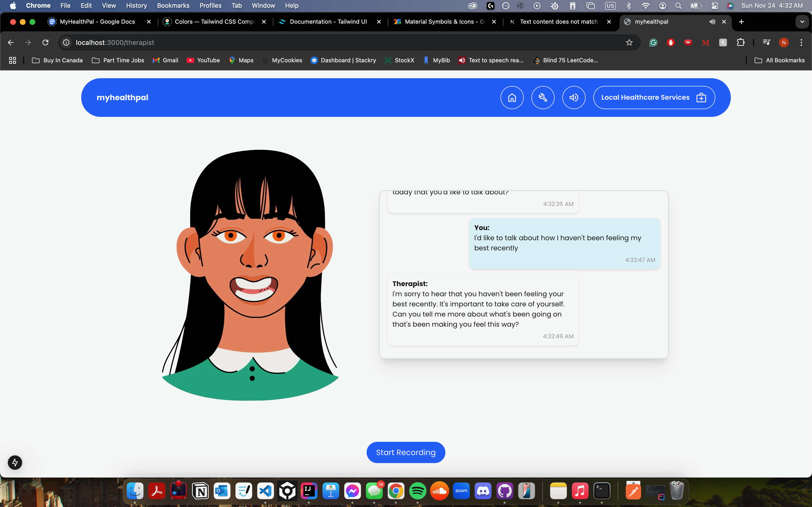
Task: Open Chrome three-dot menu
Action: click(x=801, y=42)
